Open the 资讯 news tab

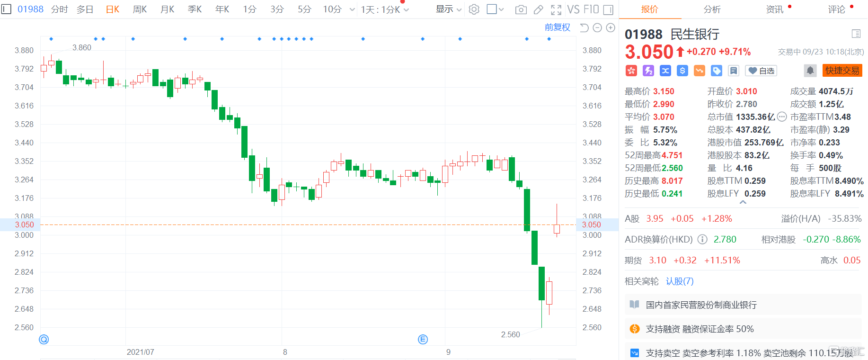(774, 9)
